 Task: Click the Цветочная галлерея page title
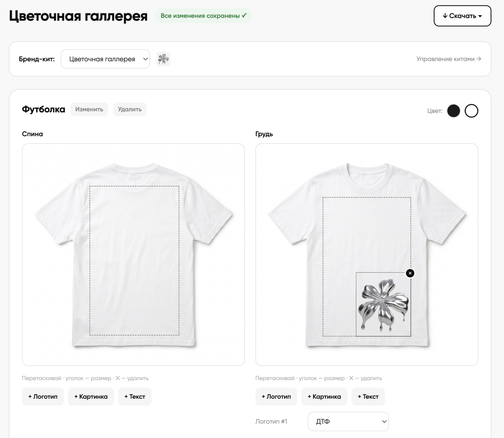[x=78, y=16]
